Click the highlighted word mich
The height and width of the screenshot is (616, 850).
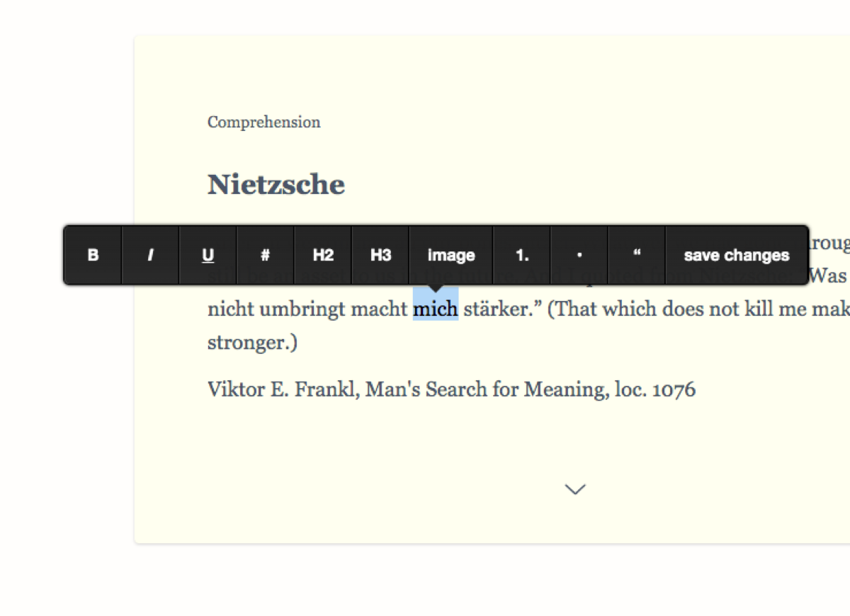tap(436, 309)
